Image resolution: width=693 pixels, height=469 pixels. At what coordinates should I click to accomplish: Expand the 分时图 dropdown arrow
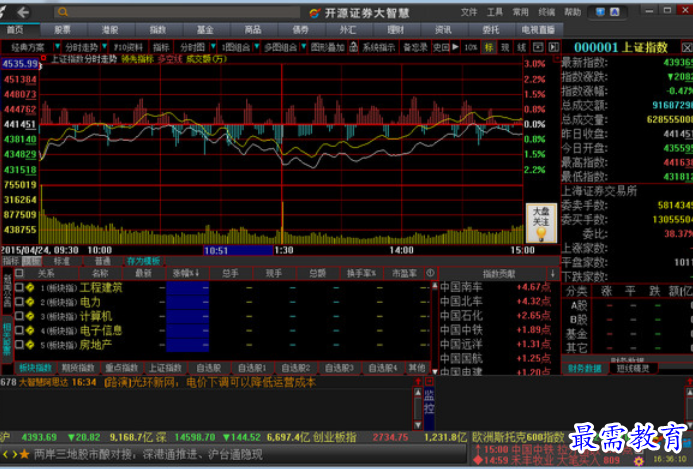[x=213, y=46]
